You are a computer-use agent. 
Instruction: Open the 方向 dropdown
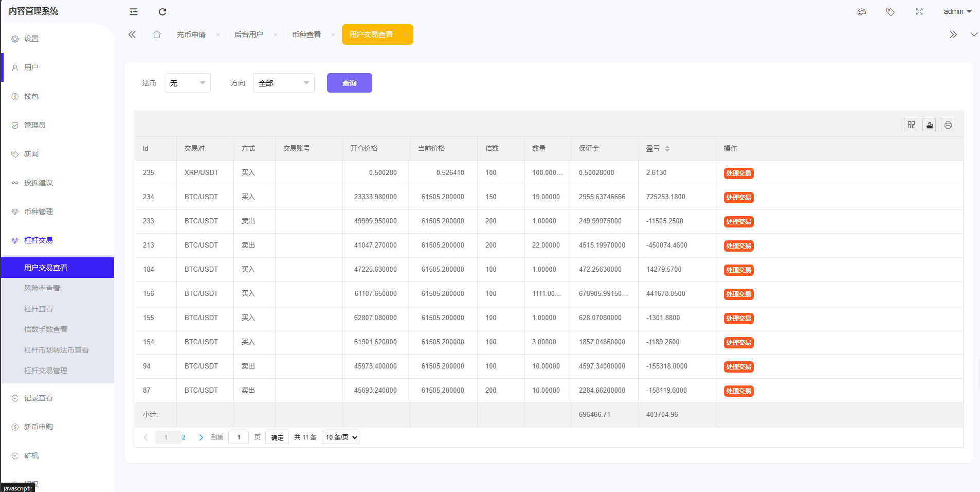click(x=283, y=83)
